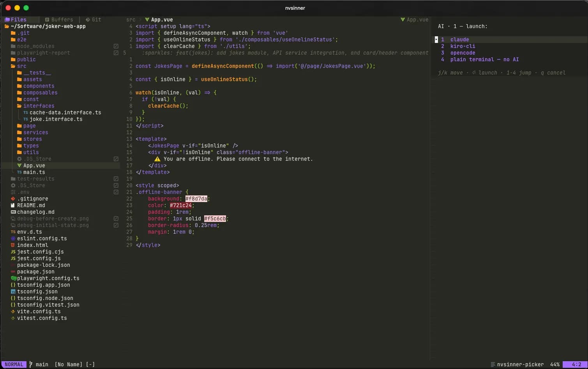This screenshot has width=588, height=369.
Task: Click the TS icon beside main.ts
Action: [x=19, y=172]
